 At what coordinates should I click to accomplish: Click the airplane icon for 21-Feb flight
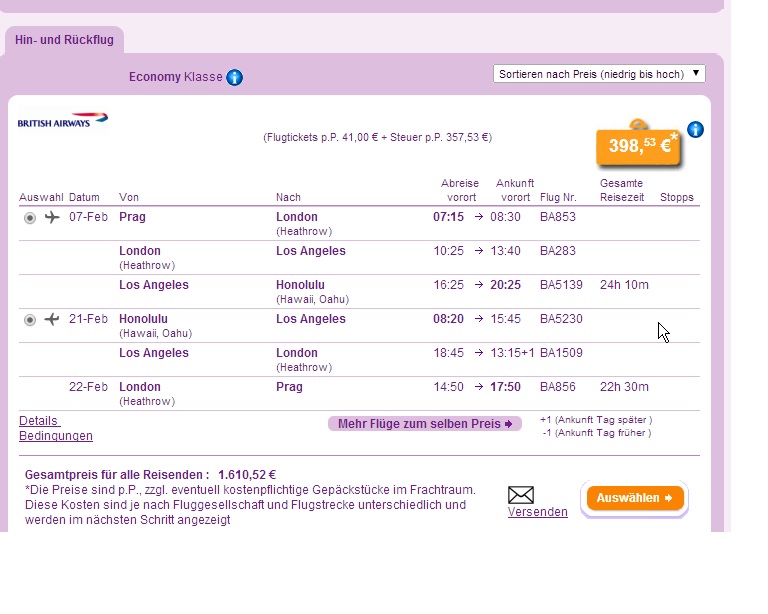(x=52, y=320)
